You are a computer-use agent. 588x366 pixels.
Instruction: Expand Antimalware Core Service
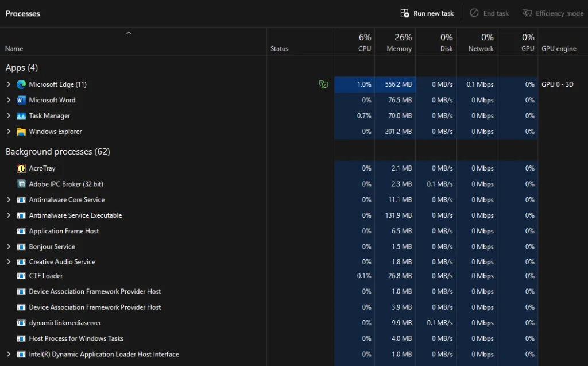8,199
